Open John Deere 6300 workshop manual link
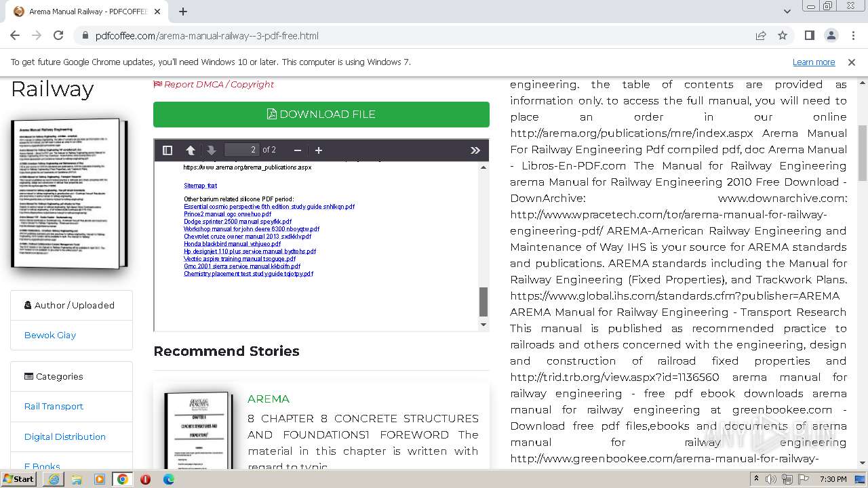The image size is (868, 488). pyautogui.click(x=252, y=229)
